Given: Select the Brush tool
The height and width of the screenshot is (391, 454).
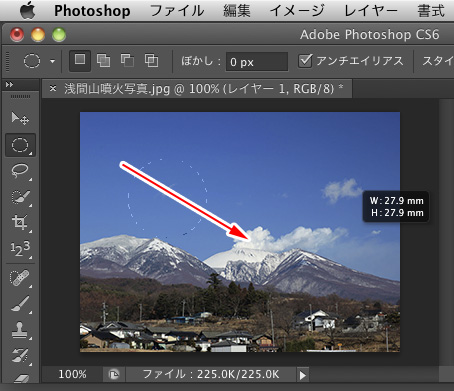Looking at the screenshot, I should pos(20,304).
